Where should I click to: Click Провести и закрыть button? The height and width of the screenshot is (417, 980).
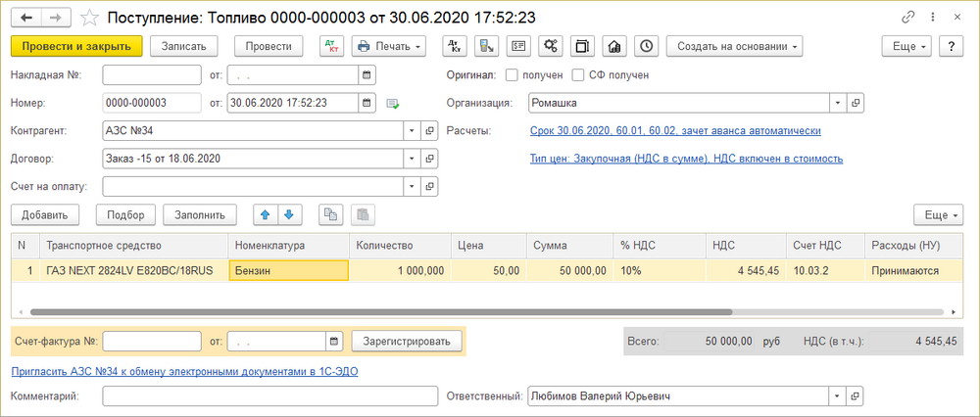click(x=76, y=46)
